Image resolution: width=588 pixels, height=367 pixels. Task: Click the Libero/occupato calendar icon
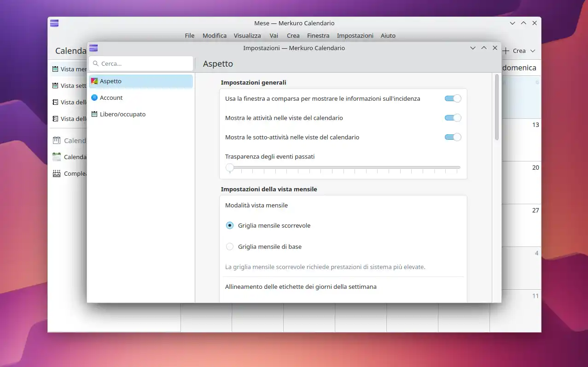point(94,114)
